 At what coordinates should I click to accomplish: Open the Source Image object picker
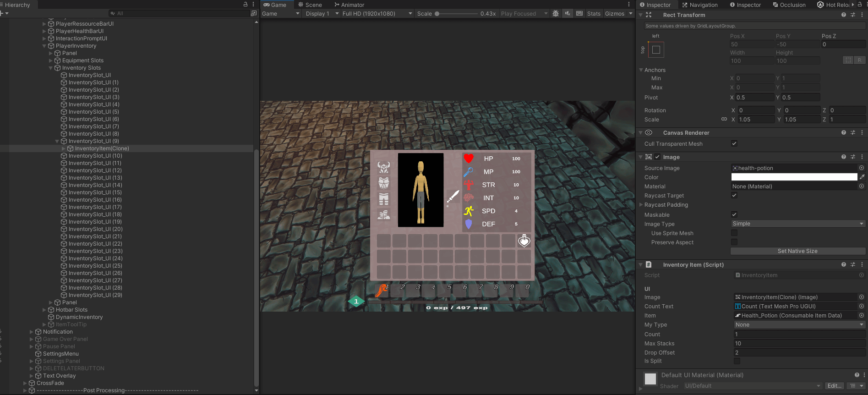click(862, 168)
